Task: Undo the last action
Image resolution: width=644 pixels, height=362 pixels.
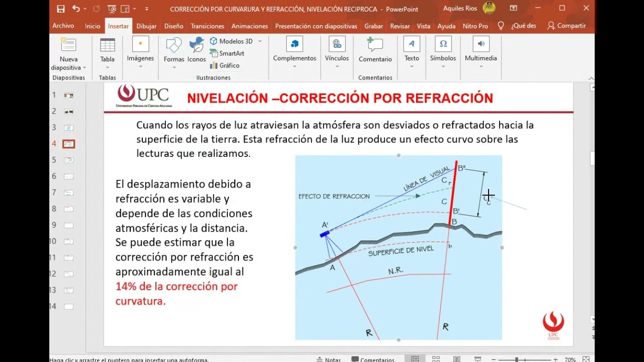Action: 75,9
